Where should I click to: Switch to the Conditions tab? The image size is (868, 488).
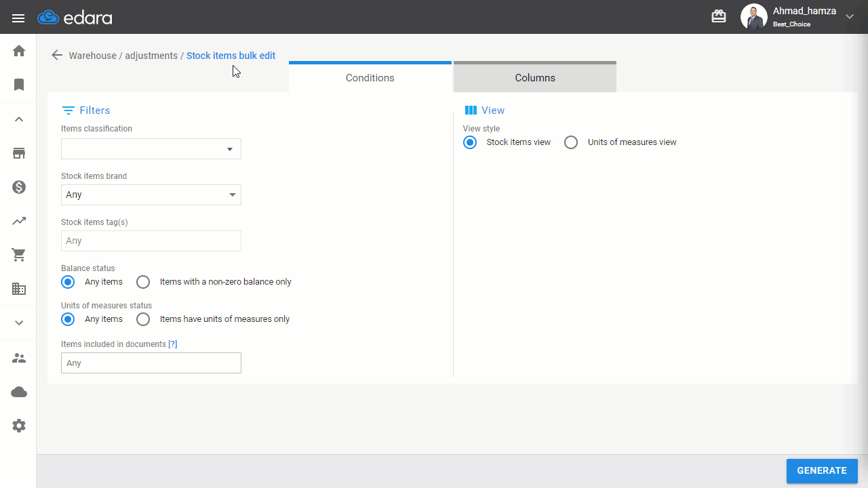370,77
